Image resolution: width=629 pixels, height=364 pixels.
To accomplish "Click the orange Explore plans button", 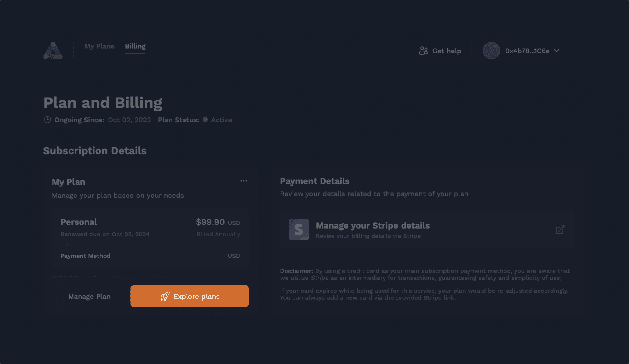I will coord(189,296).
